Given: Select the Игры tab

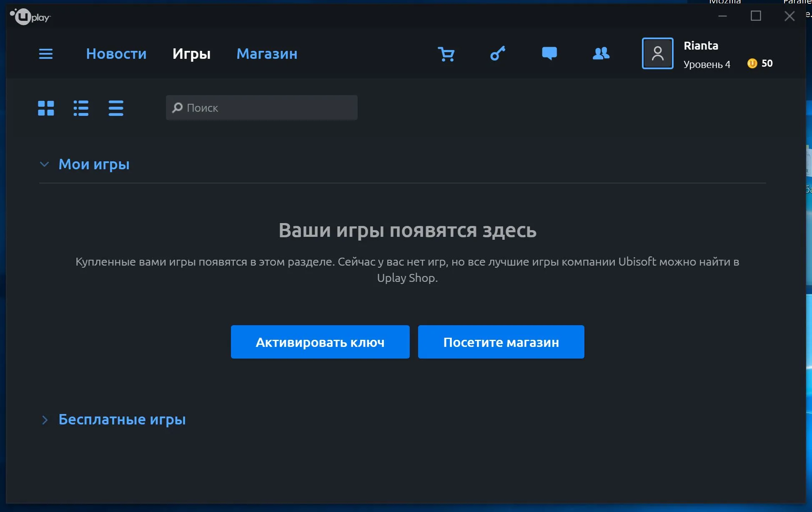Looking at the screenshot, I should [192, 54].
